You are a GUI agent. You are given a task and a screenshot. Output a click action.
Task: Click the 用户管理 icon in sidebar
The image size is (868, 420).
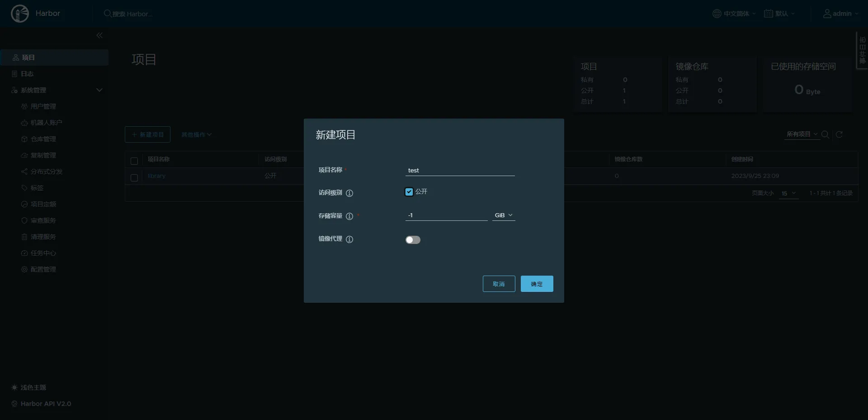[x=24, y=106]
